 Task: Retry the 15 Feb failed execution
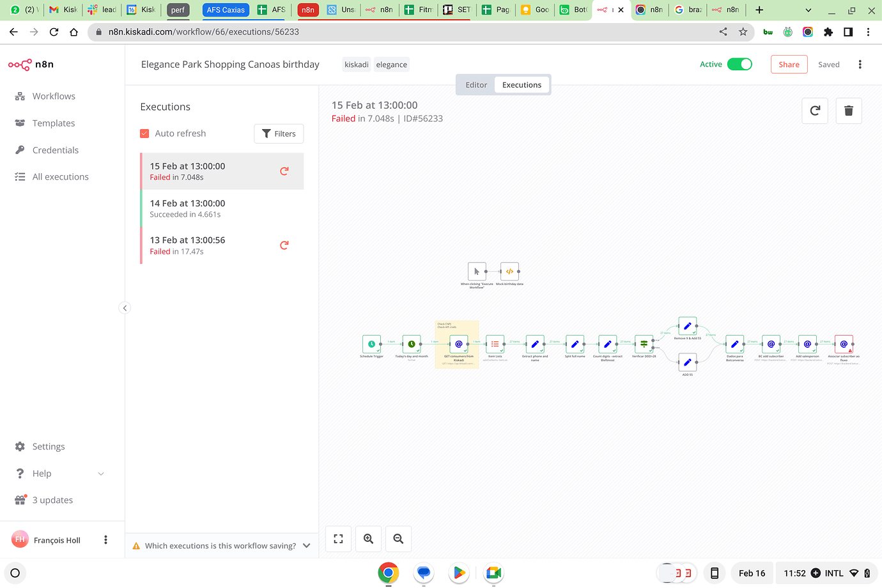click(x=284, y=171)
